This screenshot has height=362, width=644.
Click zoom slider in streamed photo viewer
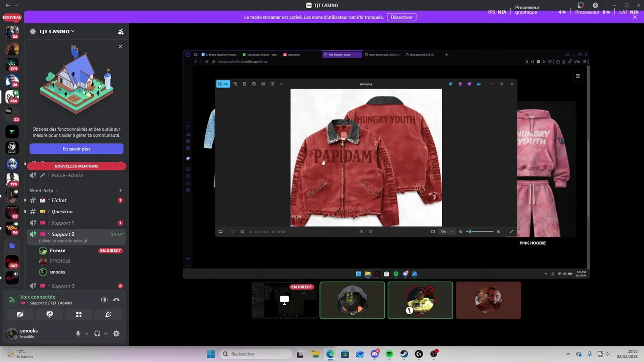[x=480, y=232]
